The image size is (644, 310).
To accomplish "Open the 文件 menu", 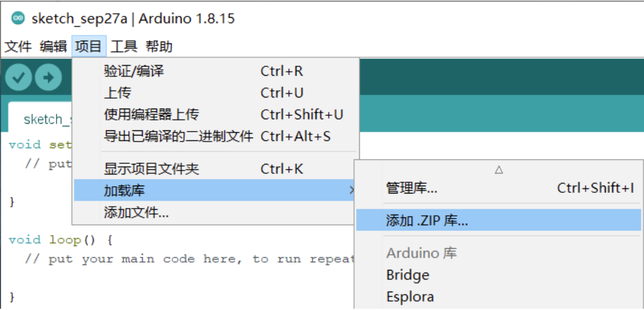I will [x=18, y=47].
